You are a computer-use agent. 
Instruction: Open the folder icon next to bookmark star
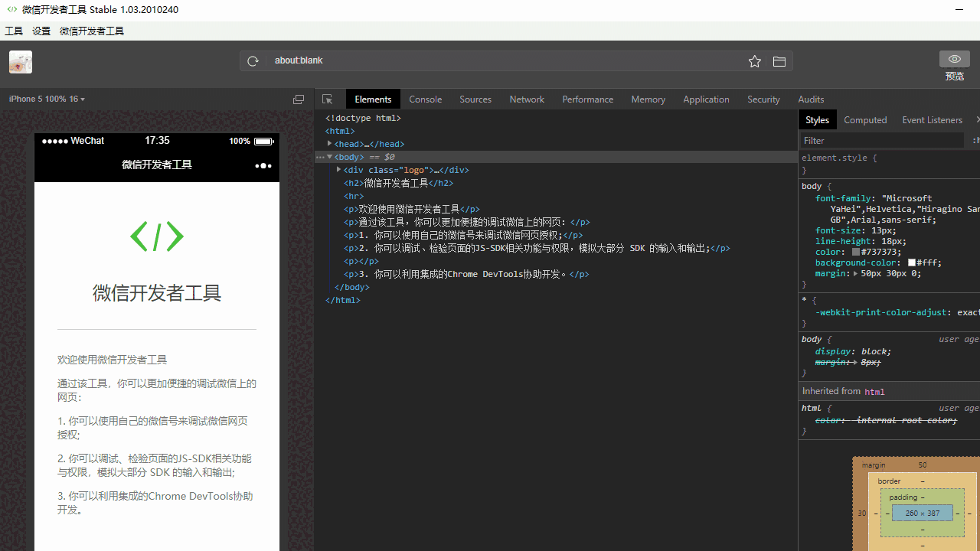tap(779, 61)
